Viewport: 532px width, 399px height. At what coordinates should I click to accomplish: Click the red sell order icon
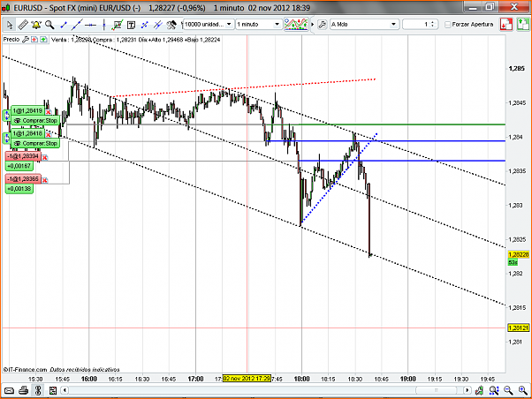505,25
